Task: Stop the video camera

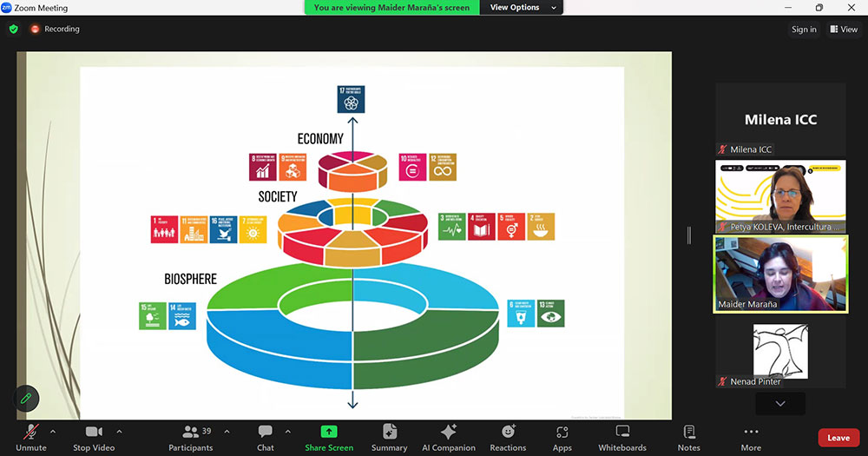Action: (x=93, y=433)
